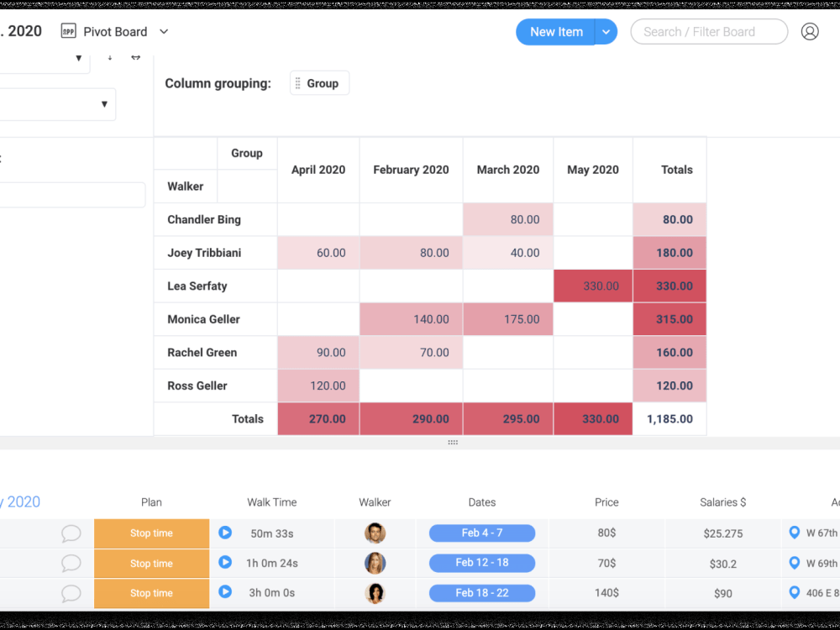Click the March 2020 column header
840x630 pixels.
pyautogui.click(x=508, y=170)
